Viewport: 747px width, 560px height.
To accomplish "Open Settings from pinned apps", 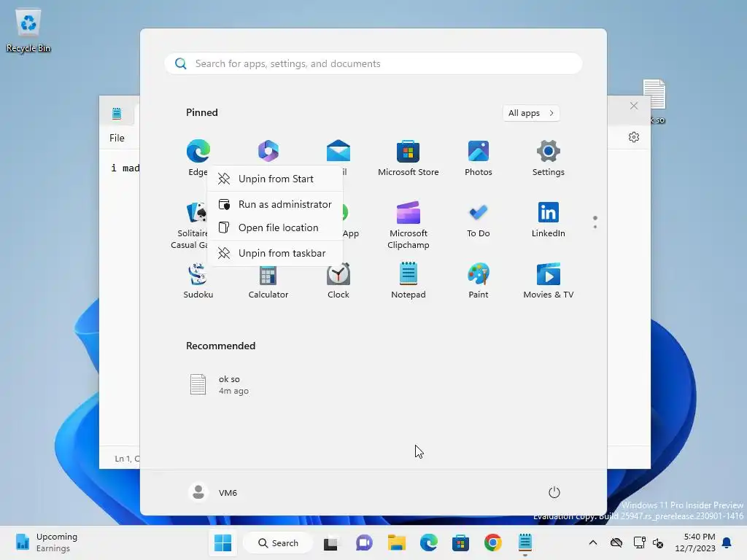I will [x=549, y=157].
